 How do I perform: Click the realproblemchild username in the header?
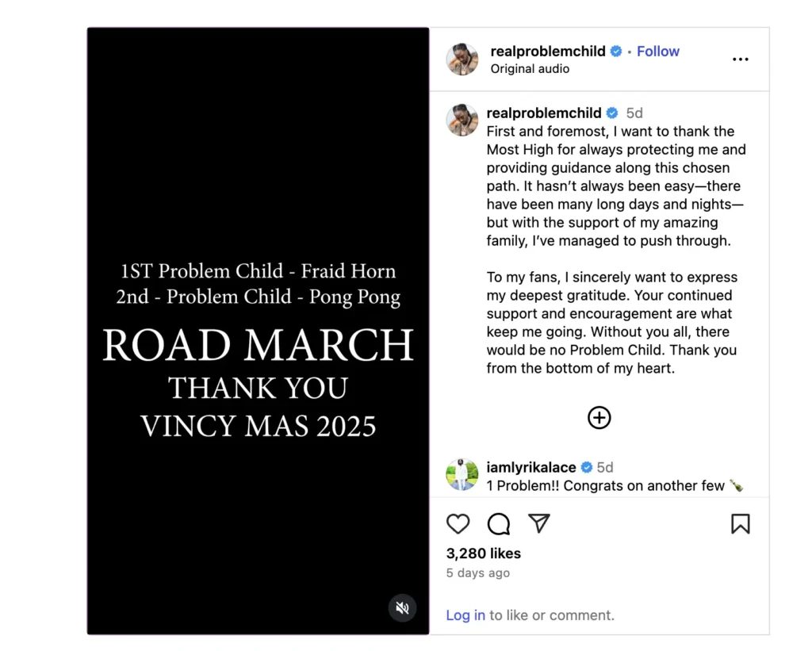[548, 52]
